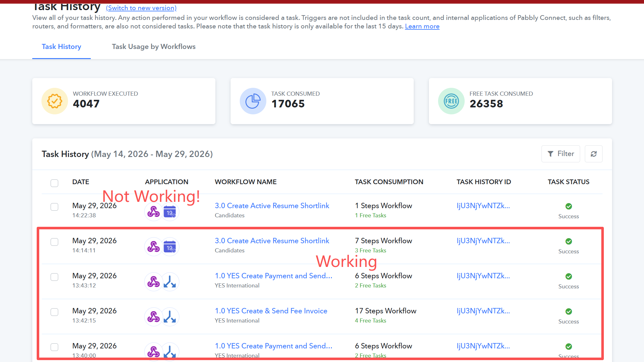The image size is (644, 362).
Task: Check the box for the 14:22:38 row
Action: pos(54,207)
